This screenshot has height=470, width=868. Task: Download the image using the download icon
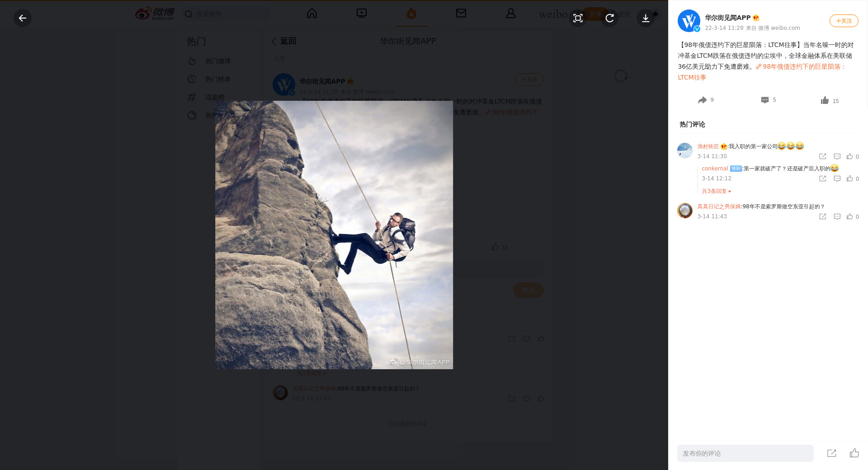pos(646,18)
